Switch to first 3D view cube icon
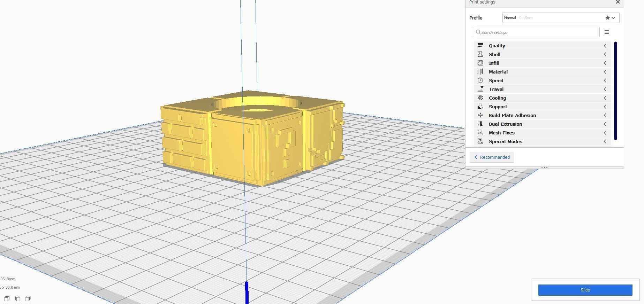Viewport: 644px width, 304px height. coord(7,298)
